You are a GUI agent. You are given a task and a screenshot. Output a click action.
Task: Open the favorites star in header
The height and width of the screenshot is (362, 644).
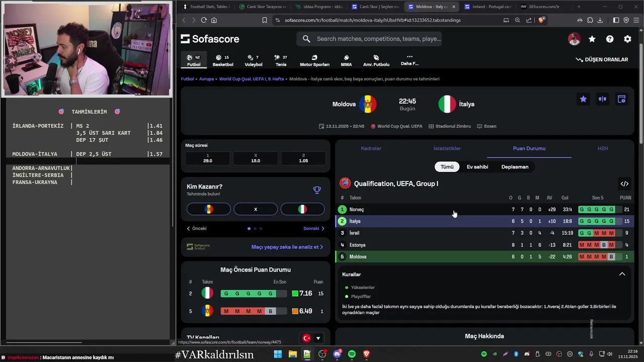click(x=592, y=39)
